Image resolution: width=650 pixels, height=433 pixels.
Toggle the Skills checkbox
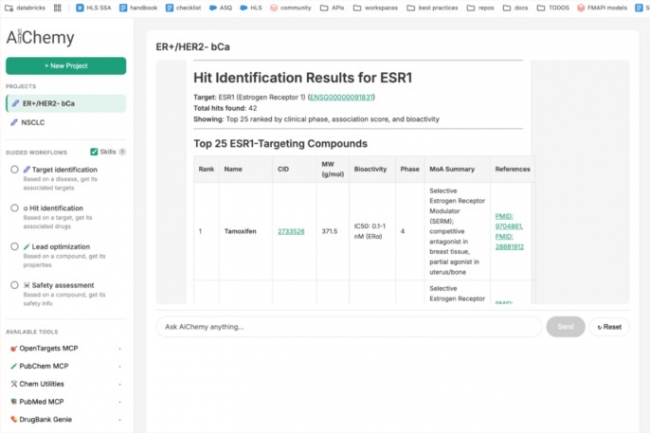94,152
